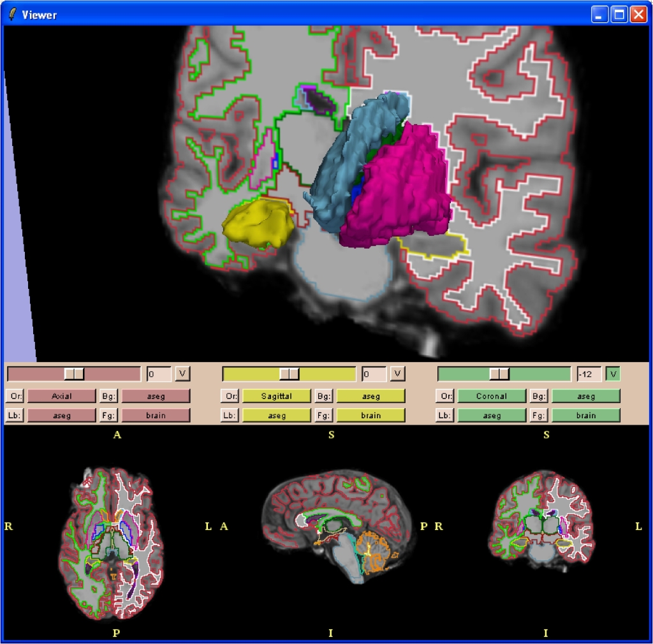Click the Lb: button in the green panel

(x=444, y=416)
